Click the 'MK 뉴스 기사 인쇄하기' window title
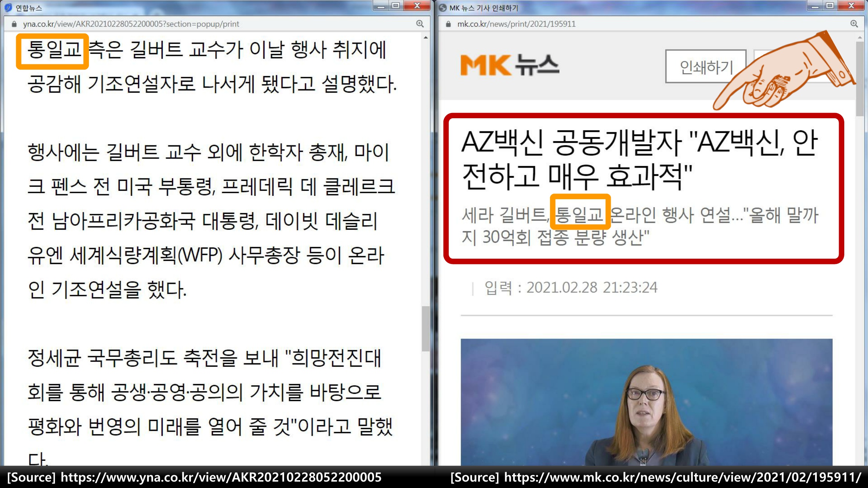The width and height of the screenshot is (868, 488). pyautogui.click(x=484, y=8)
